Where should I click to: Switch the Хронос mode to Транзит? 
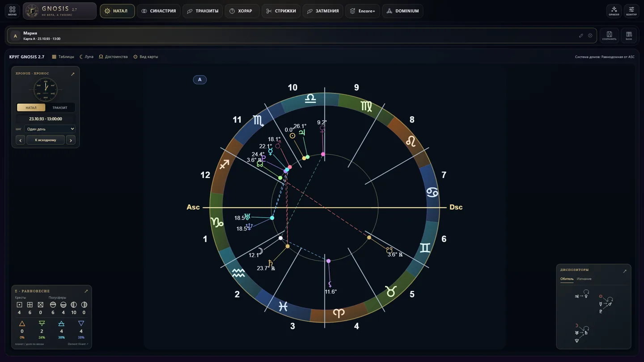[x=60, y=108]
